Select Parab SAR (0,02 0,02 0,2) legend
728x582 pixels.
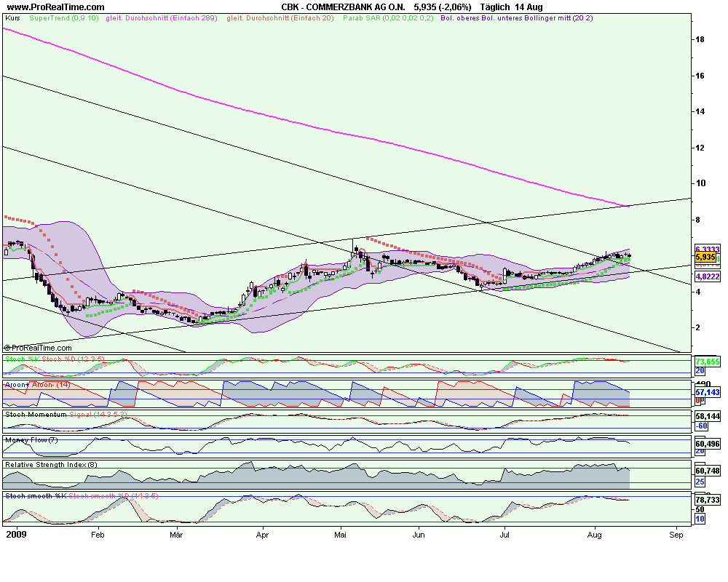[388, 18]
